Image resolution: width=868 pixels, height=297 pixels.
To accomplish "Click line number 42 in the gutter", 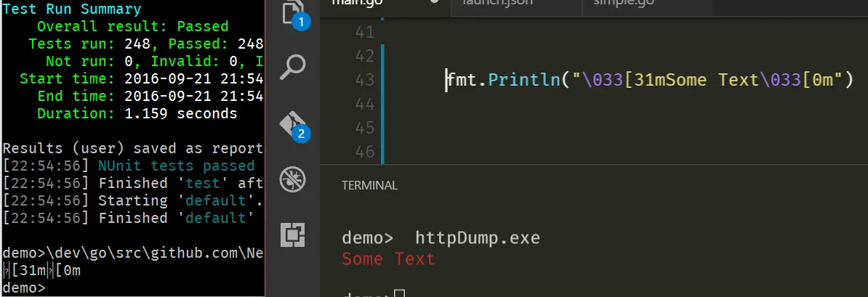I will [x=364, y=57].
